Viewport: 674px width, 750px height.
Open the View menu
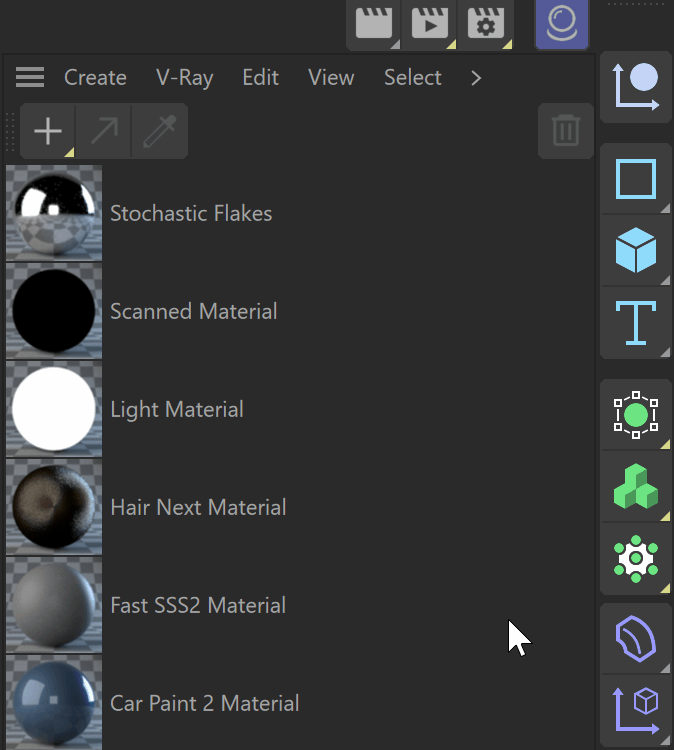(331, 77)
